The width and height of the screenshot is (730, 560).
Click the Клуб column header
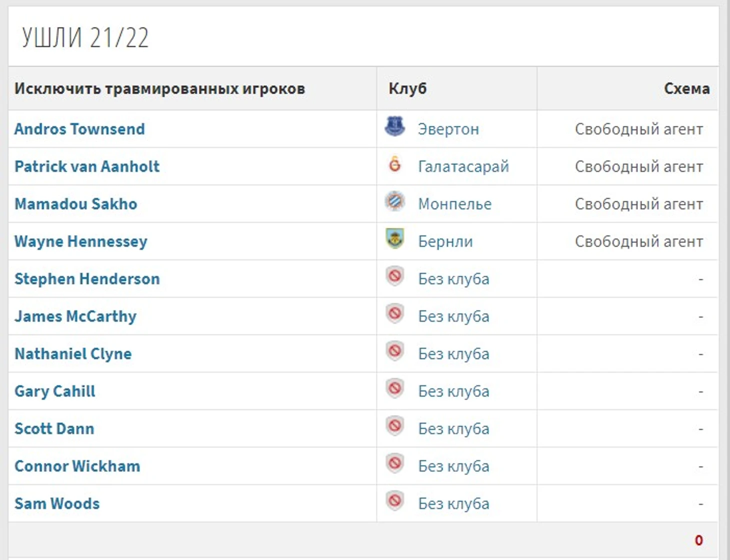[x=407, y=88]
